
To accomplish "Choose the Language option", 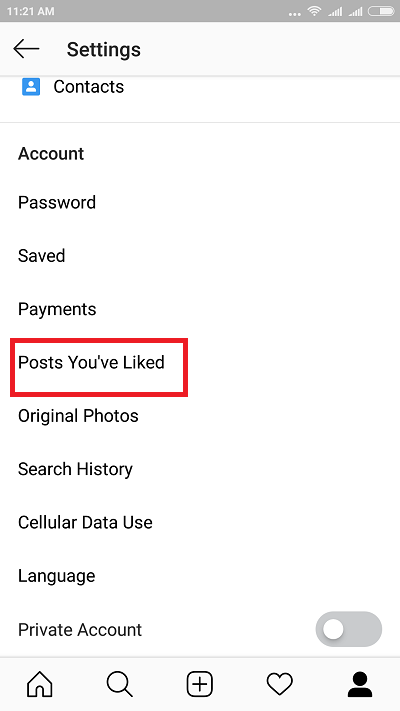I will click(x=200, y=576).
